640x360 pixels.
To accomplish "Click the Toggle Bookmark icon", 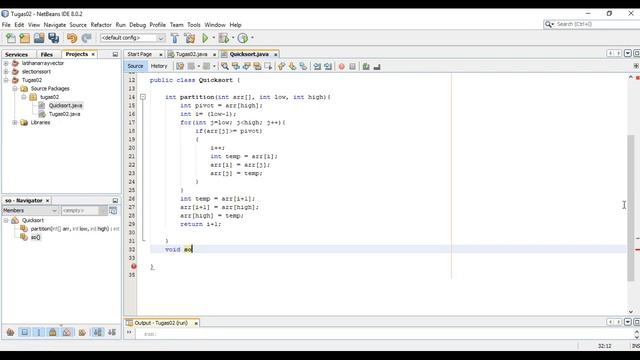I will pos(303,66).
